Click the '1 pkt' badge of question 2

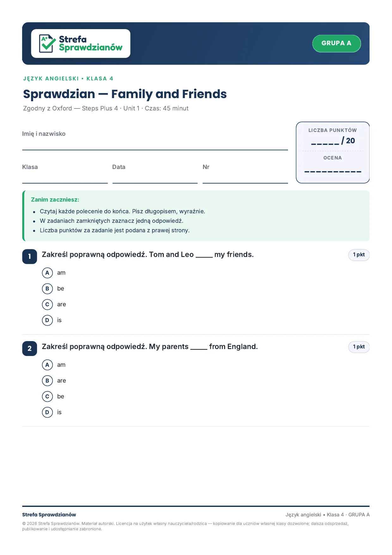[x=359, y=347]
